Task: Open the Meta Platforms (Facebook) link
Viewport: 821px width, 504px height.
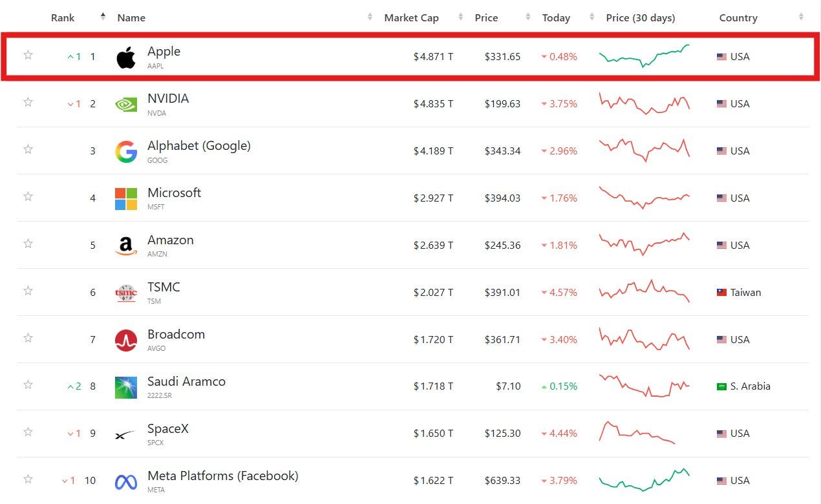Action: (x=223, y=476)
